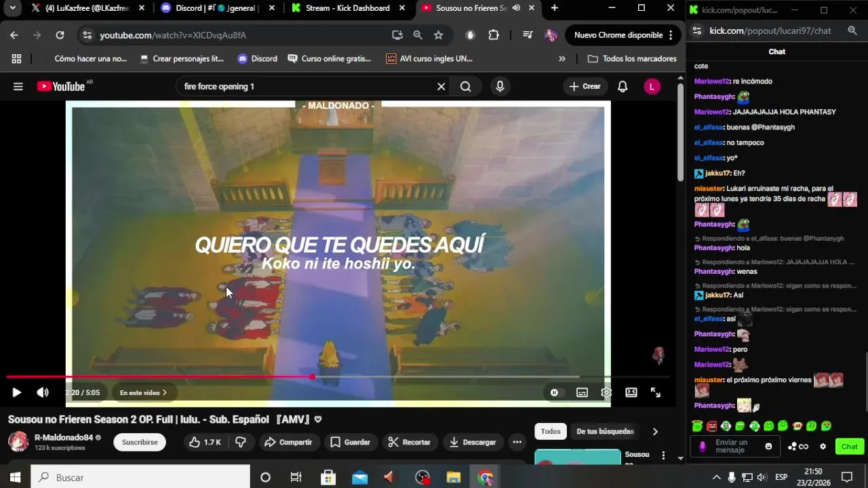Viewport: 868px width, 488px height.
Task: Show more filter chips with right chevron
Action: coord(654,431)
